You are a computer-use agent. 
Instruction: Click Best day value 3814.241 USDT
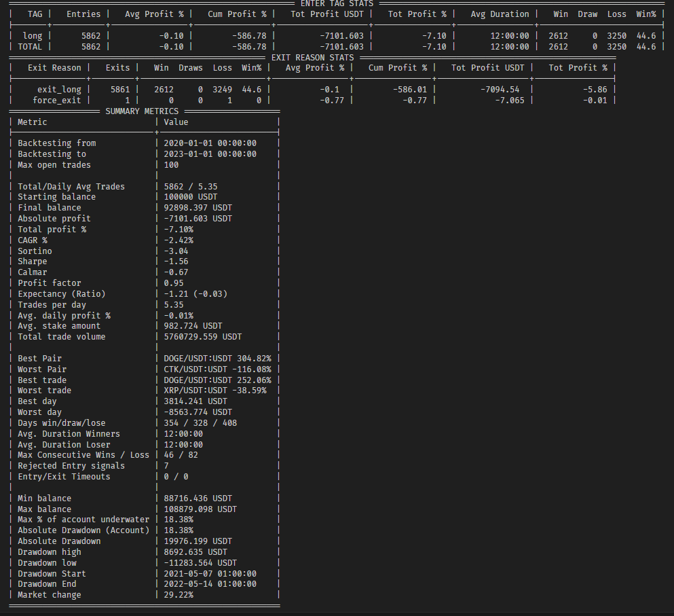195,401
